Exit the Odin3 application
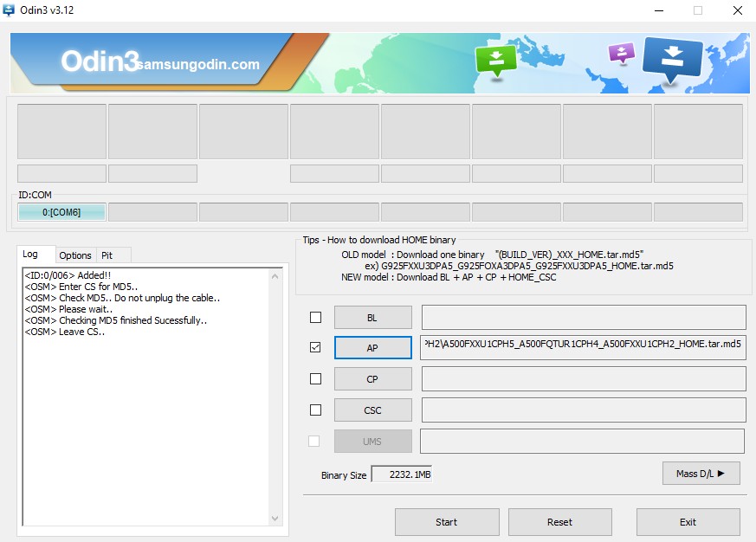 688,522
